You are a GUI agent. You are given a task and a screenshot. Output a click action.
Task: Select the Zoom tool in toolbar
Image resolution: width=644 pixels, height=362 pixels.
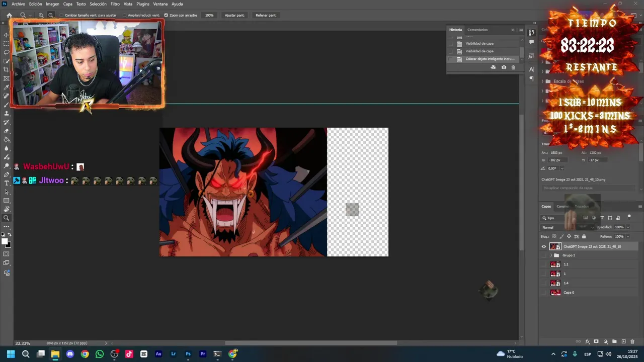coord(7,218)
